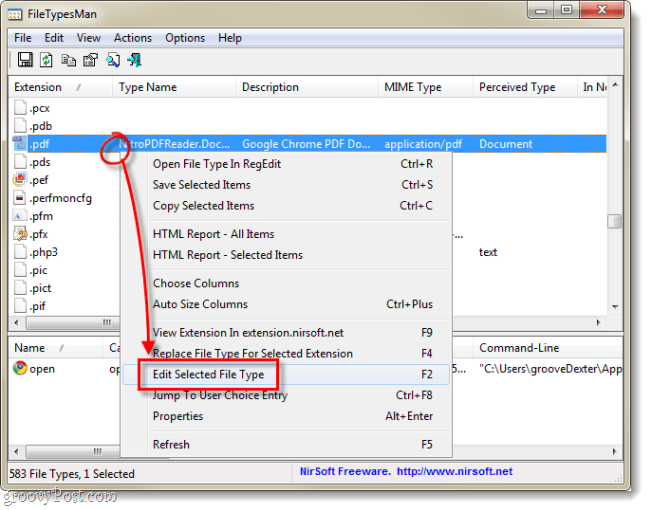Sort by the Command-Line column header
The width and height of the screenshot is (650, 510).
click(x=547, y=348)
